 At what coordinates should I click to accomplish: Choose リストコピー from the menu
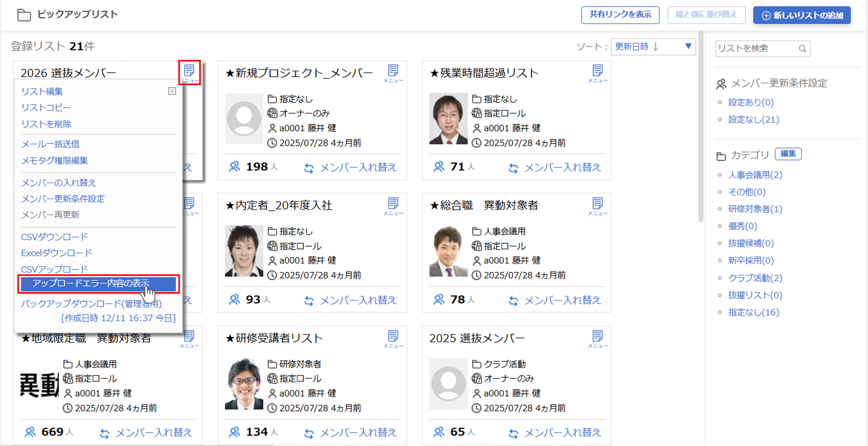tap(46, 108)
